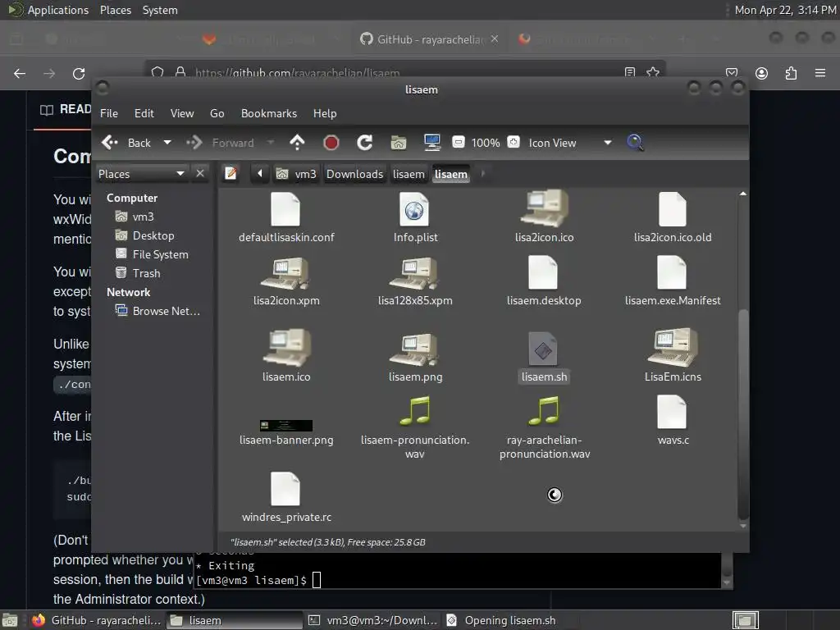Select wavs.c source file
This screenshot has width=840, height=630.
click(x=673, y=421)
